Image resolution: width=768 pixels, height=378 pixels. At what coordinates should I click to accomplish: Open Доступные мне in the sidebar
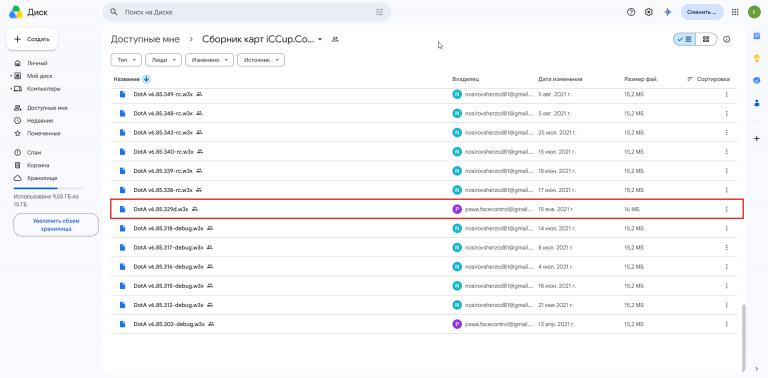47,108
